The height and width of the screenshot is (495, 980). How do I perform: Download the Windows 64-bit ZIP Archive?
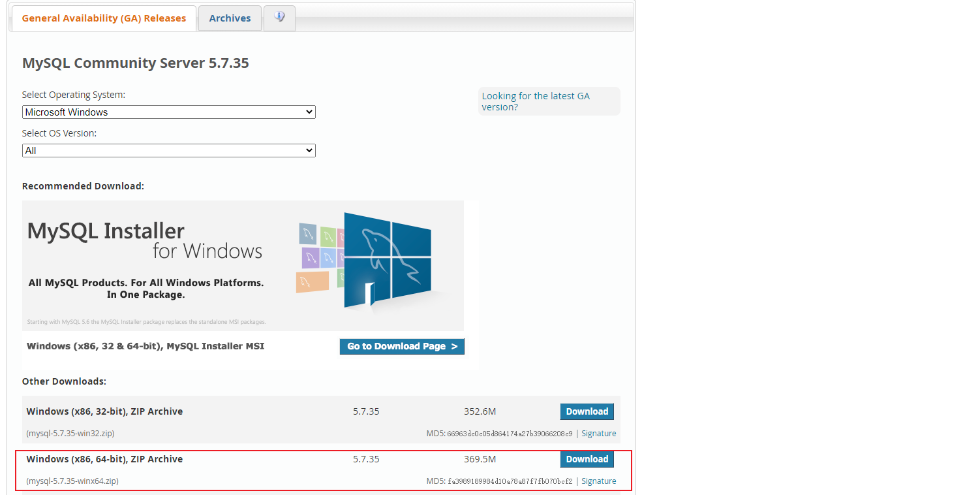tap(587, 459)
